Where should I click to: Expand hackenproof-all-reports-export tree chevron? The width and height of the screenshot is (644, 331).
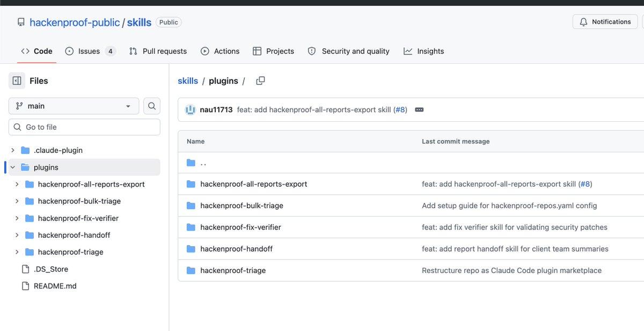click(x=17, y=184)
